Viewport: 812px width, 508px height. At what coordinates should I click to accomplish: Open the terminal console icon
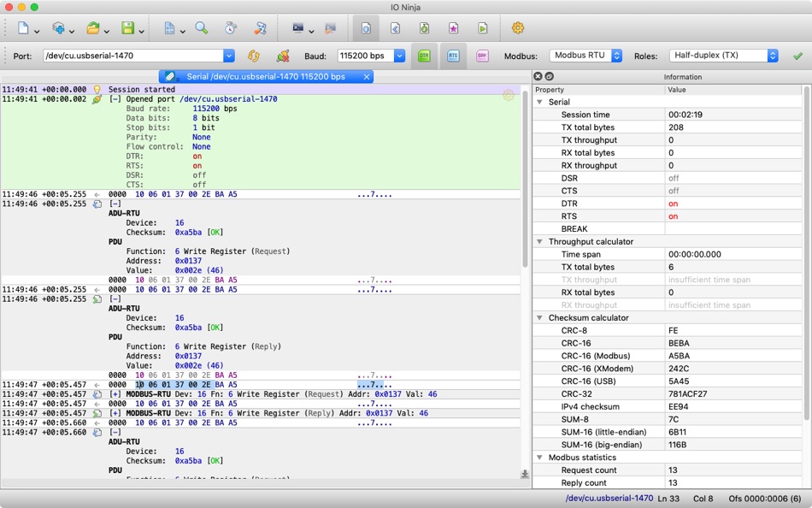[x=297, y=28]
